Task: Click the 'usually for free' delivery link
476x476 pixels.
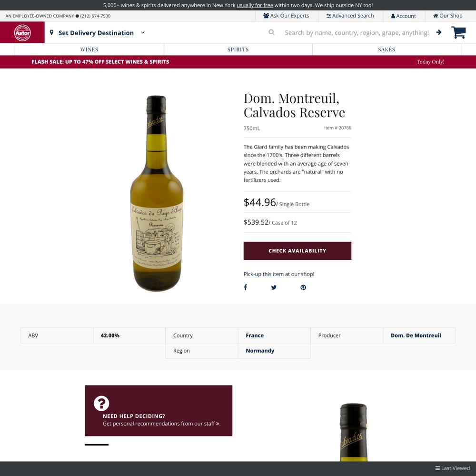Action: click(255, 5)
